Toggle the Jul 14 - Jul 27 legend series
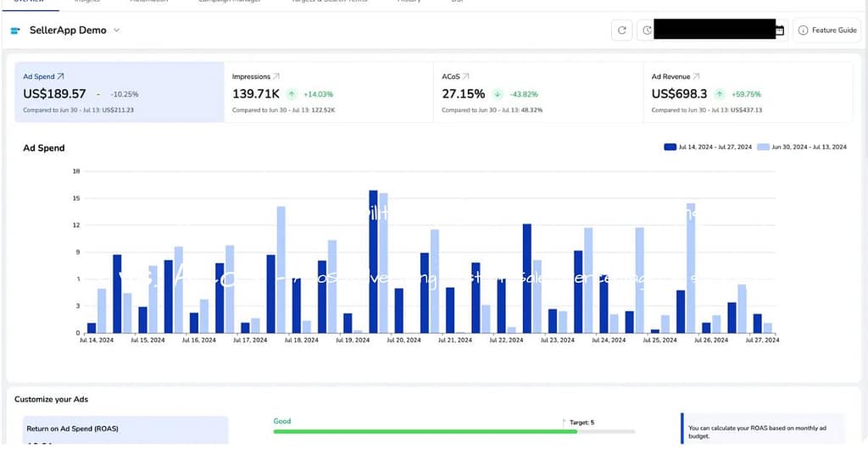The width and height of the screenshot is (868, 454). tap(708, 147)
